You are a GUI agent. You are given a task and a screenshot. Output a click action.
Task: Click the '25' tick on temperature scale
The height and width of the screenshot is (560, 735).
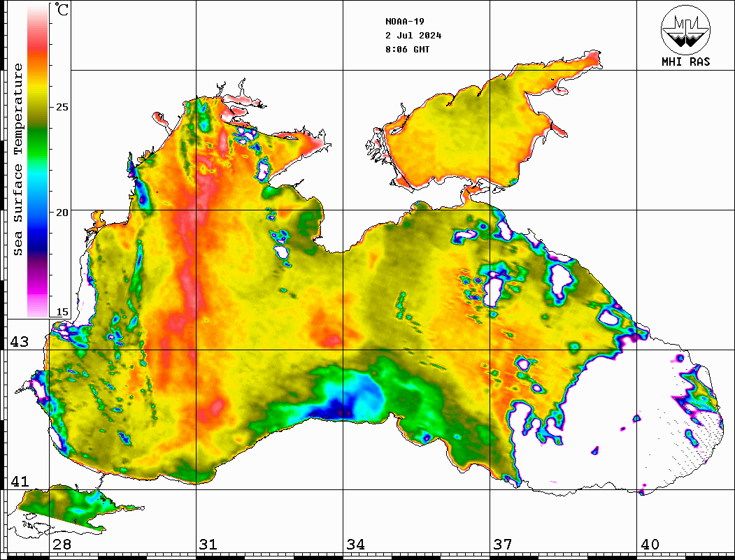62,107
